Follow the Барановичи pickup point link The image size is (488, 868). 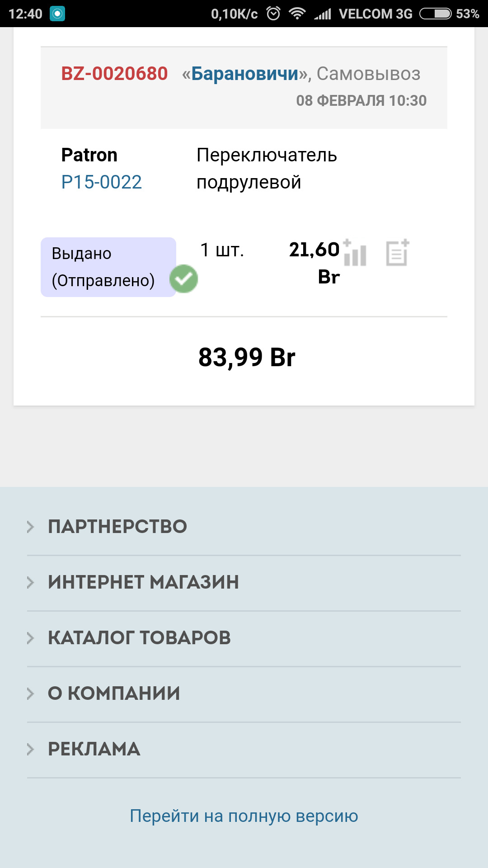point(245,74)
